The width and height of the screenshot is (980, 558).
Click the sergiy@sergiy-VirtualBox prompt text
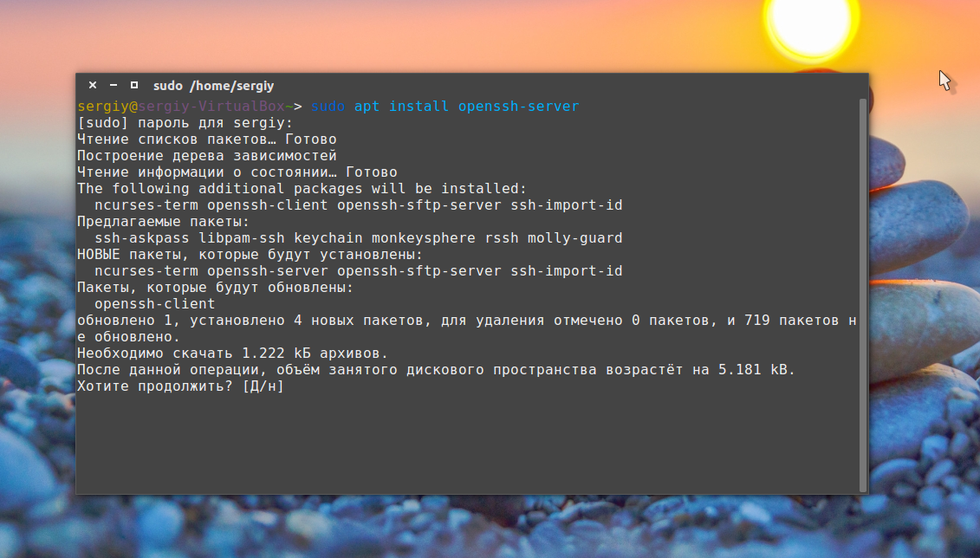tap(180, 107)
